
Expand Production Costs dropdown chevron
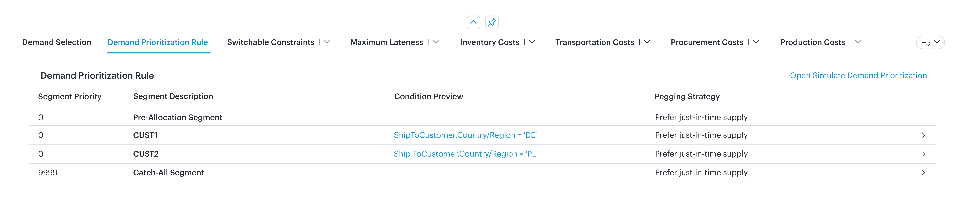pos(858,42)
